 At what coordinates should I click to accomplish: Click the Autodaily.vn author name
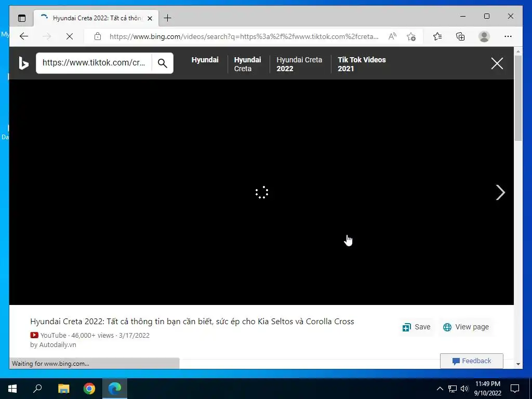58,345
